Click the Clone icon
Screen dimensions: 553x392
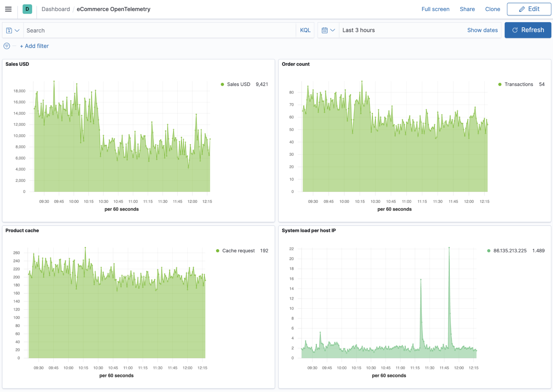(492, 9)
